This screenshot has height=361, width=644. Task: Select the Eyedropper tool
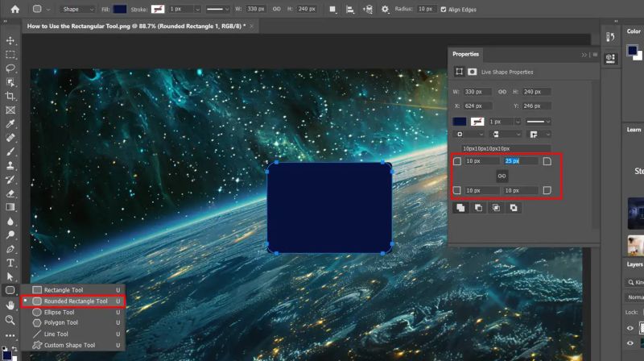pyautogui.click(x=10, y=124)
